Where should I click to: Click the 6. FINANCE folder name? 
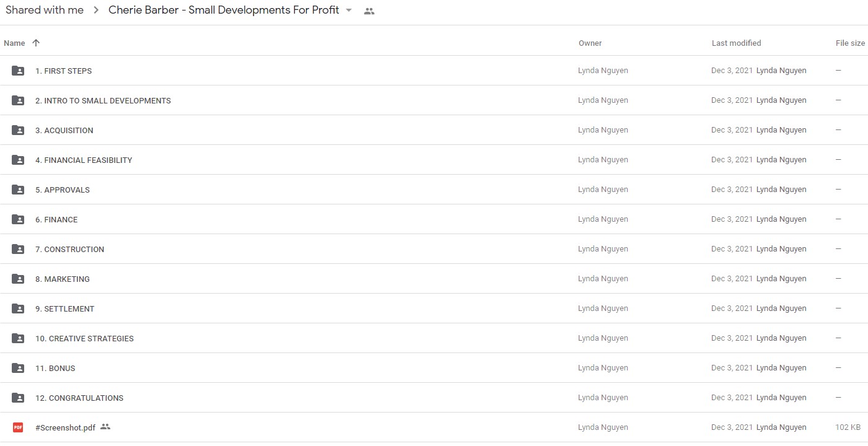56,220
